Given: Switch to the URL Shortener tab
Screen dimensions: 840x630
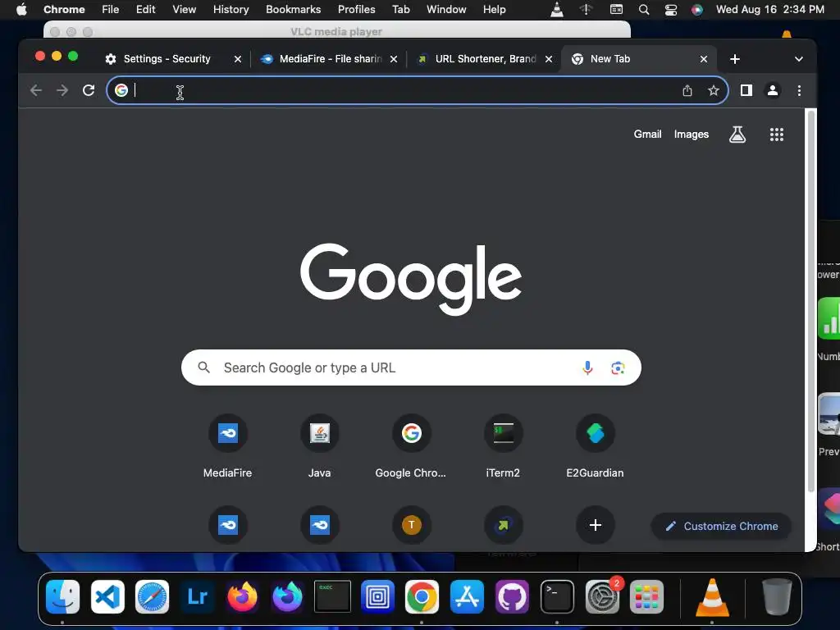Looking at the screenshot, I should (485, 59).
